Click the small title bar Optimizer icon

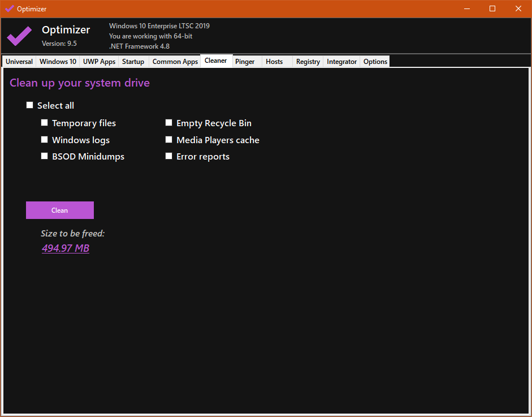pos(9,8)
